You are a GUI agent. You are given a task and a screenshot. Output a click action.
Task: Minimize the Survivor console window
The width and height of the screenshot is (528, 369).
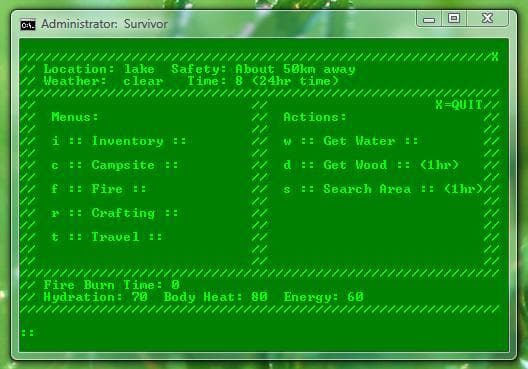coord(429,19)
